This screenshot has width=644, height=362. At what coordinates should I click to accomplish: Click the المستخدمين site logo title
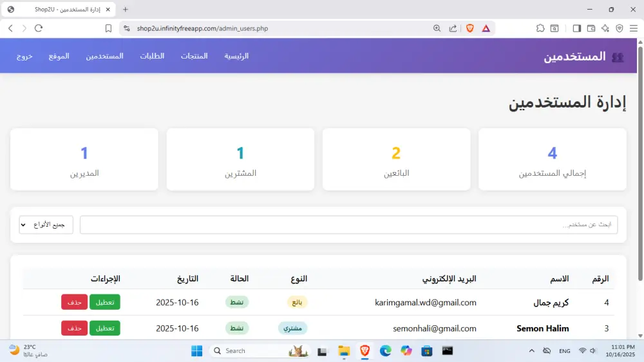(x=583, y=56)
